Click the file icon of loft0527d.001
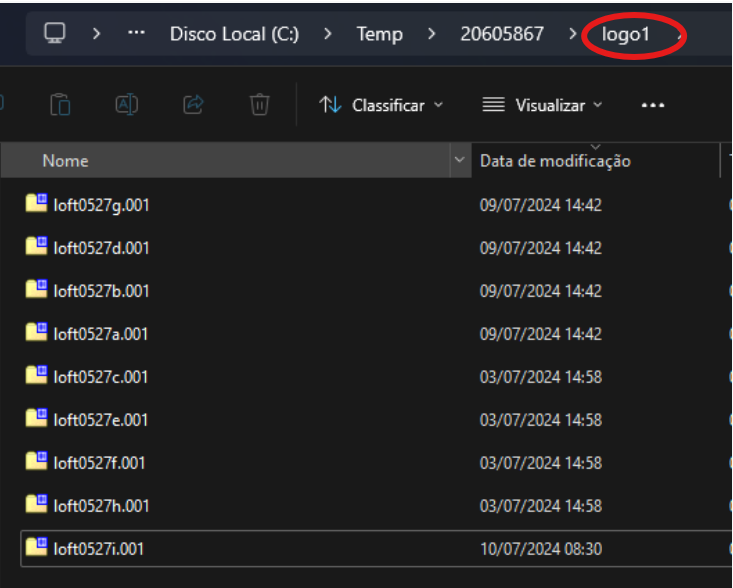This screenshot has height=588, width=733. pyautogui.click(x=36, y=246)
